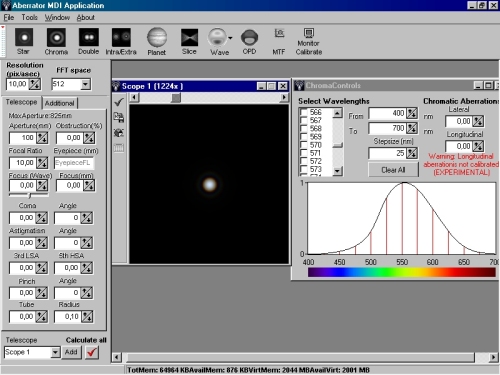This screenshot has height=375, width=500.
Task: Click the right arrow of Scope 1 slider
Action: click(284, 97)
